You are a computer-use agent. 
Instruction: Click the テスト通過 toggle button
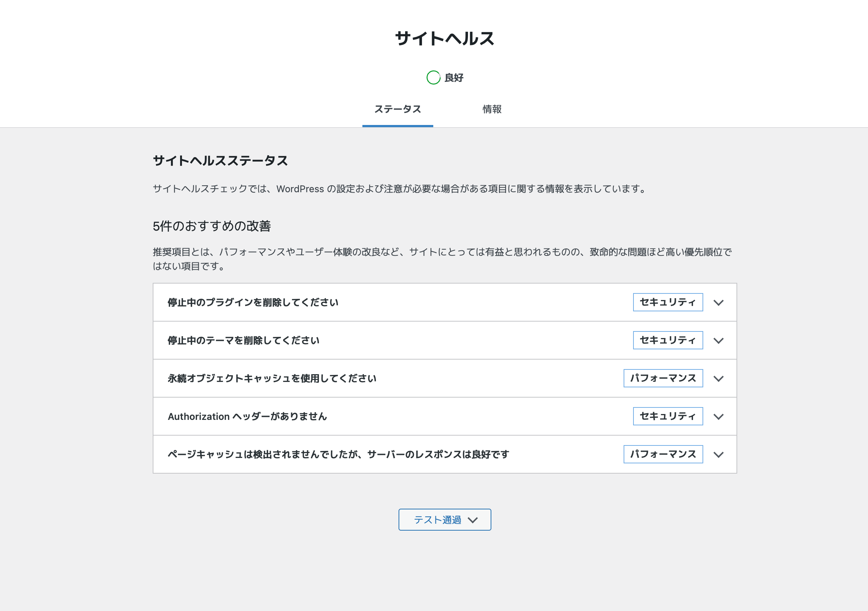445,520
